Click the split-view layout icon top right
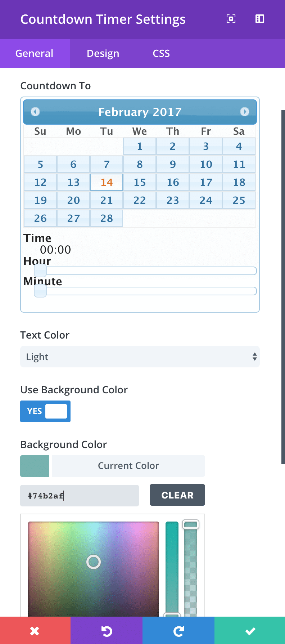The width and height of the screenshot is (285, 644). [259, 19]
